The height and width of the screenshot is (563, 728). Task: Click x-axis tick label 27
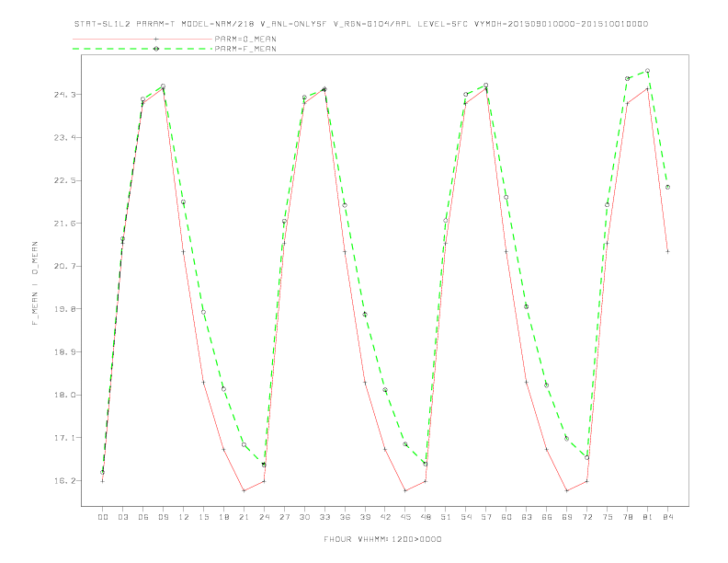(284, 517)
